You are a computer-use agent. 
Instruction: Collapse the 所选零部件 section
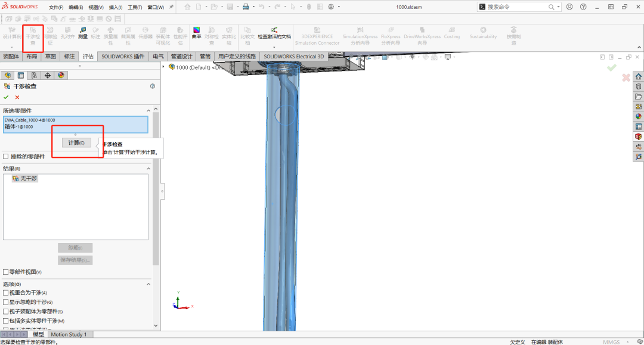[x=148, y=110]
